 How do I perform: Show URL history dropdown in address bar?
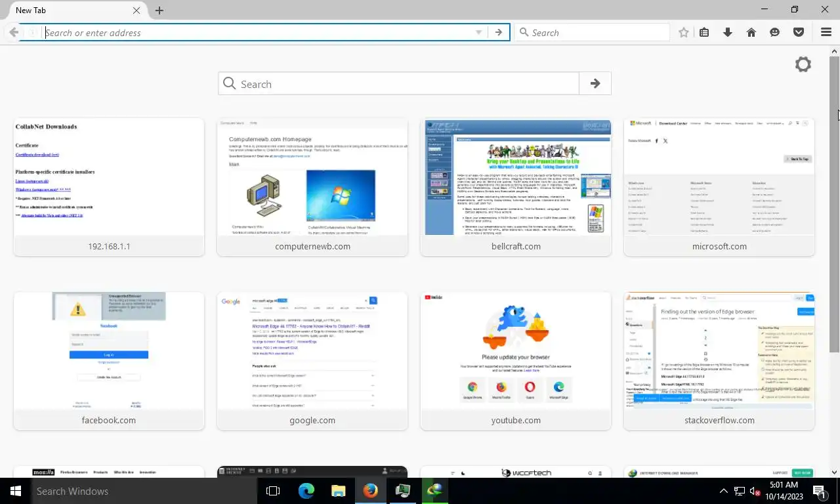(479, 32)
